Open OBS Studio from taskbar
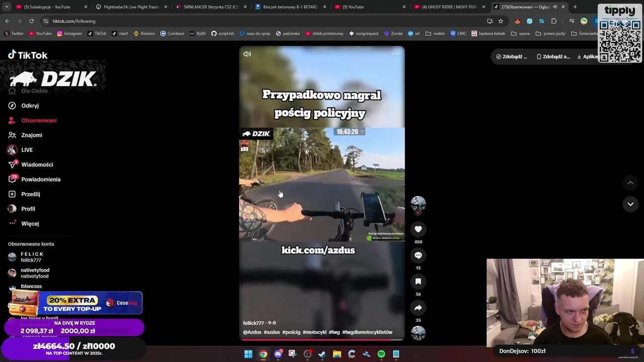Viewport: 644px width, 362px height. (307, 354)
